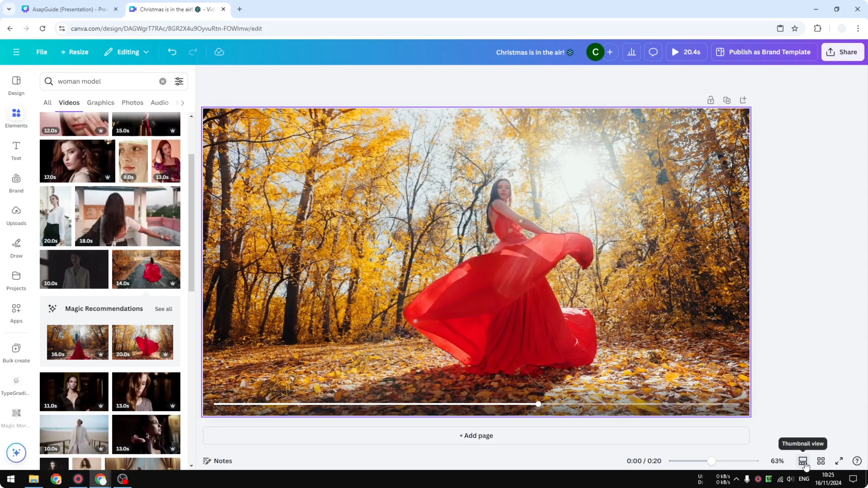Select the Draw tool

pos(16,248)
